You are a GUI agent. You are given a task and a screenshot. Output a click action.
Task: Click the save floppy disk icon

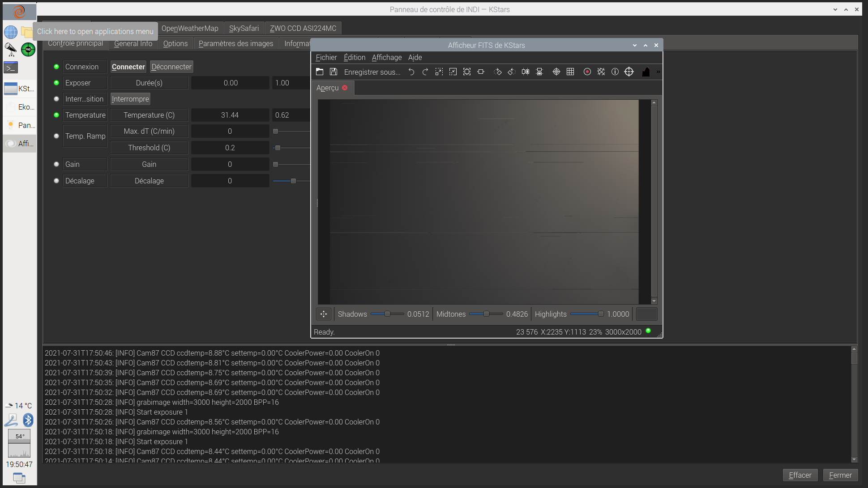334,72
